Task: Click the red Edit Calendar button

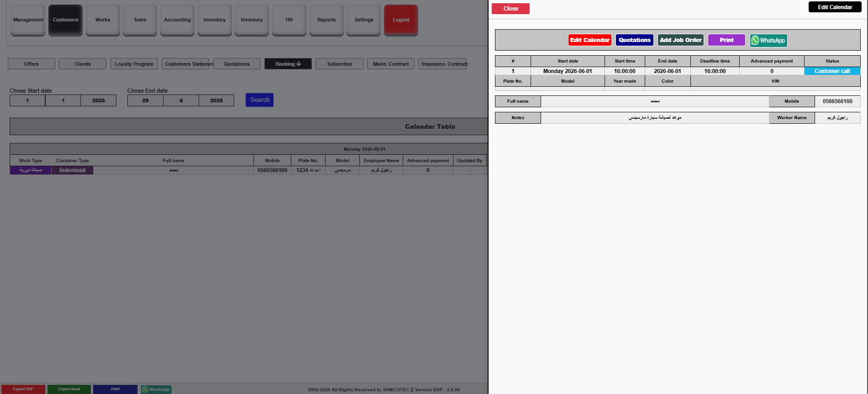Action: [x=590, y=40]
